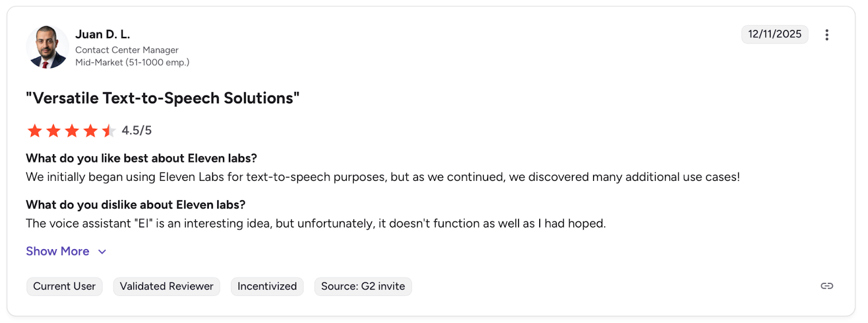Image resolution: width=868 pixels, height=323 pixels.
Task: Click the half-filled fifth star
Action: (108, 131)
